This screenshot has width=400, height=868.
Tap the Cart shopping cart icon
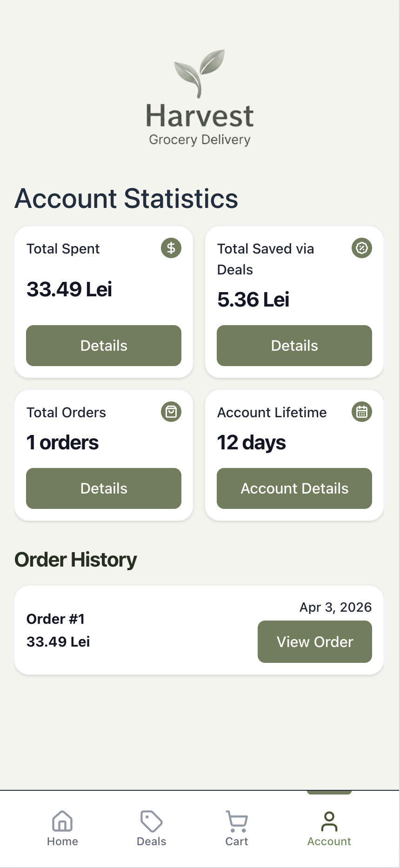pos(237,821)
